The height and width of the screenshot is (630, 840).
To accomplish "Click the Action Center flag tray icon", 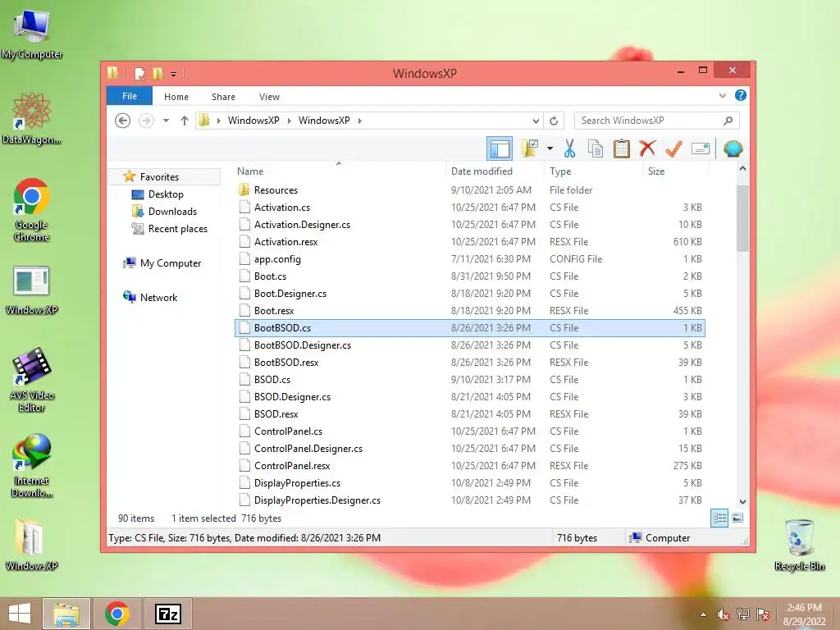I will (x=763, y=614).
